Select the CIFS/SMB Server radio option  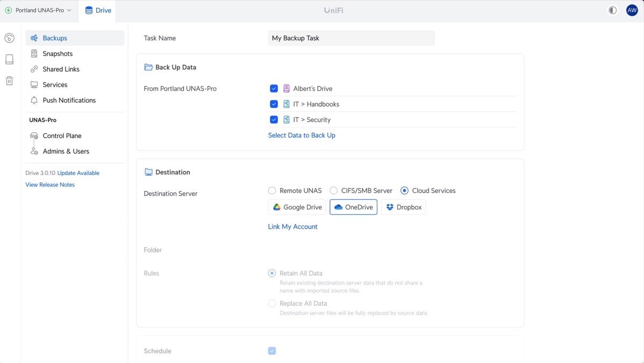[334, 191]
